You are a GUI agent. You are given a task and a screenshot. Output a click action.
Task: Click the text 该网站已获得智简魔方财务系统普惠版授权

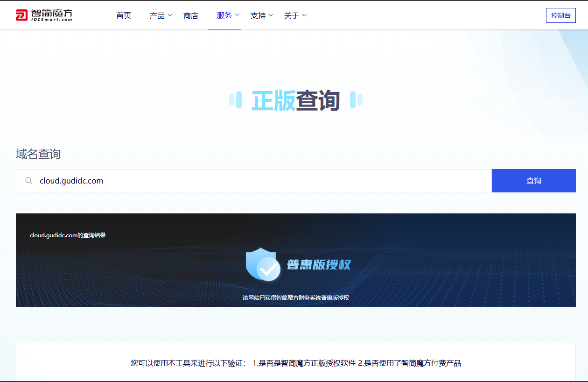point(296,297)
